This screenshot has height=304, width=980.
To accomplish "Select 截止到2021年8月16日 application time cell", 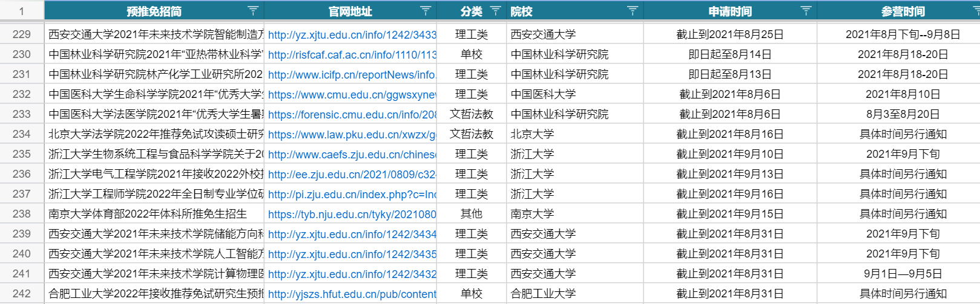I will [730, 134].
